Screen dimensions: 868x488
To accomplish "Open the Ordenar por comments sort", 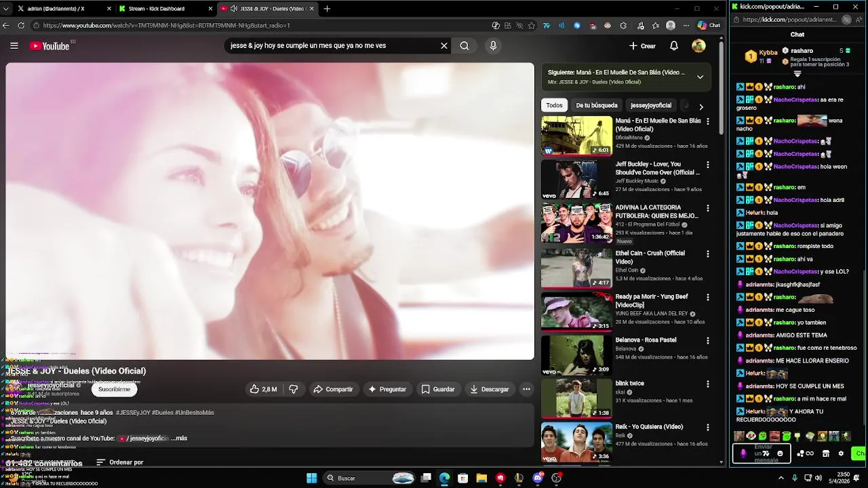I will click(x=119, y=462).
